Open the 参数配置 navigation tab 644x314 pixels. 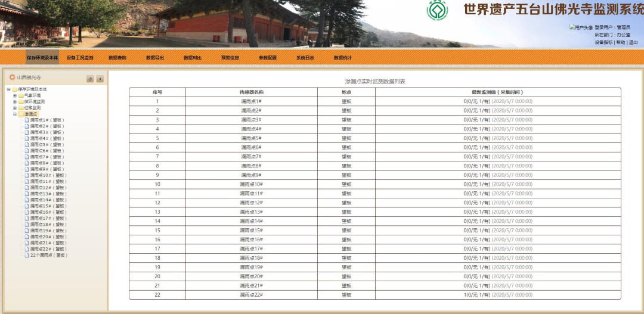coord(267,58)
